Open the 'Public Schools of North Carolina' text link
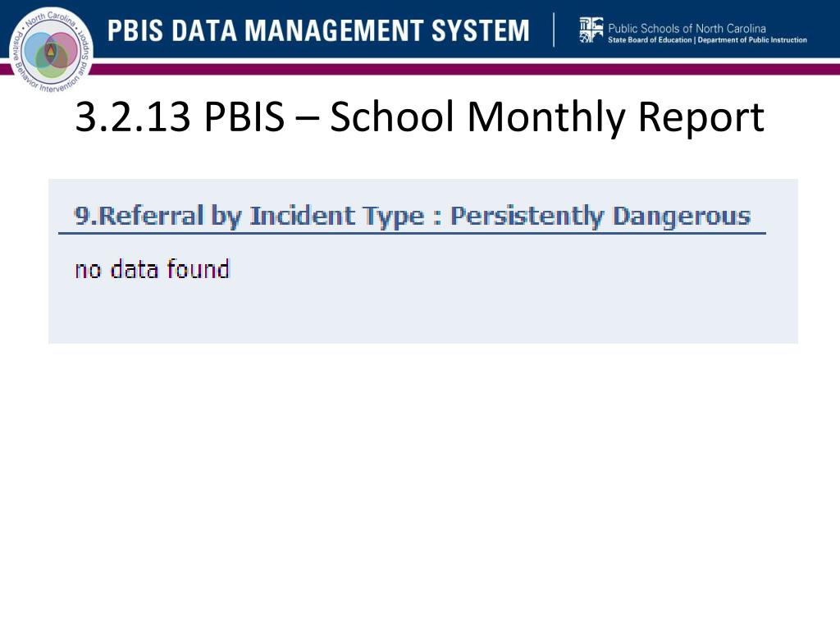840x630 pixels. [x=687, y=29]
